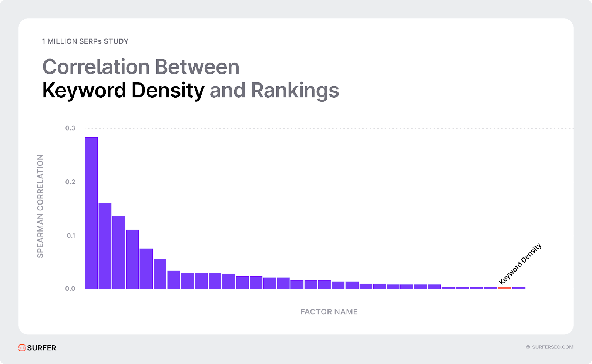Click the SPEARMAN CORRELATION axis title
This screenshot has width=592, height=364.
[x=40, y=206]
